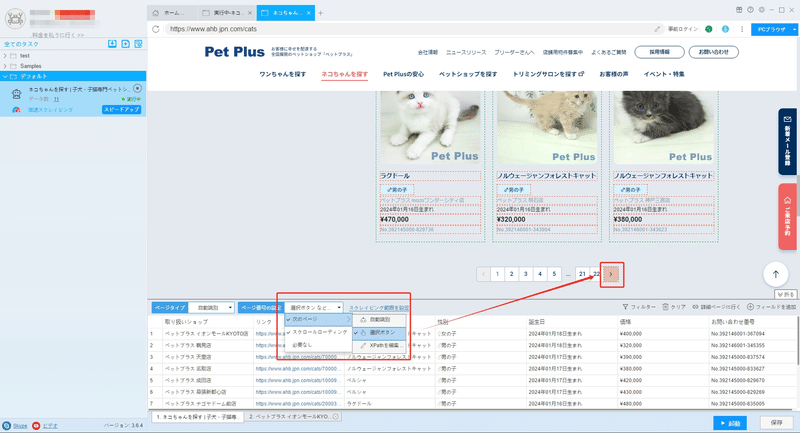Select the 必要なし menu option
The image size is (800, 433).
click(x=318, y=345)
